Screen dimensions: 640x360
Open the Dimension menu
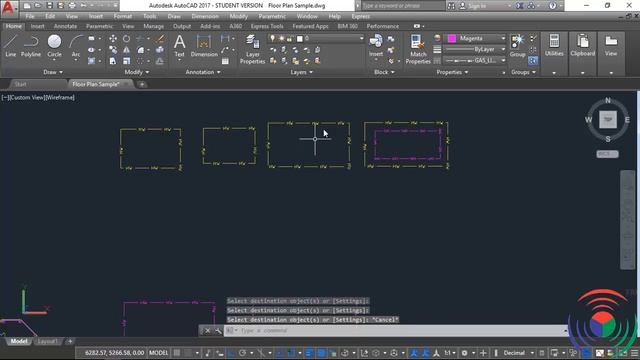click(x=205, y=16)
